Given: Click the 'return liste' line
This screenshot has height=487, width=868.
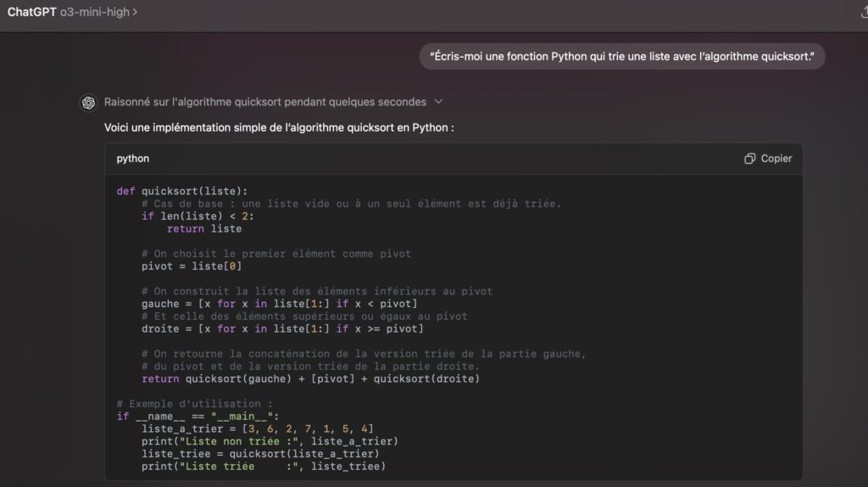Looking at the screenshot, I should (204, 229).
